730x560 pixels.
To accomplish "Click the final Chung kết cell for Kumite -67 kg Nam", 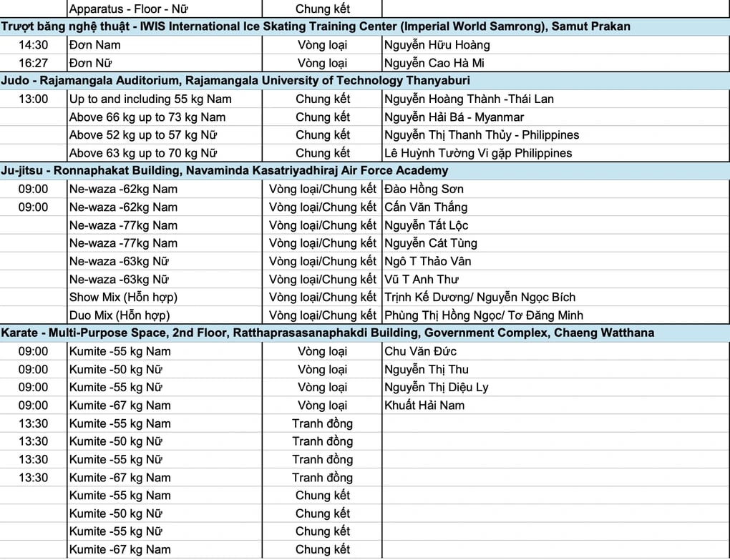I will pyautogui.click(x=322, y=549).
